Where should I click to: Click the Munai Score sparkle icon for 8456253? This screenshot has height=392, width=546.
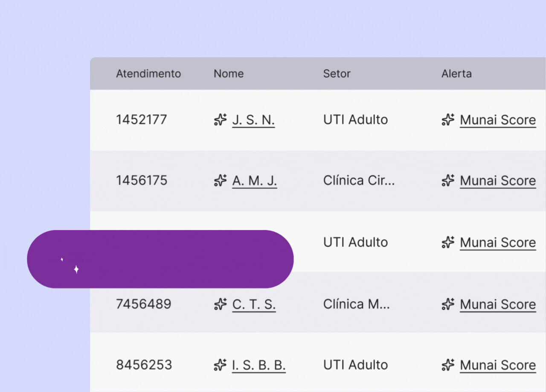(x=448, y=365)
